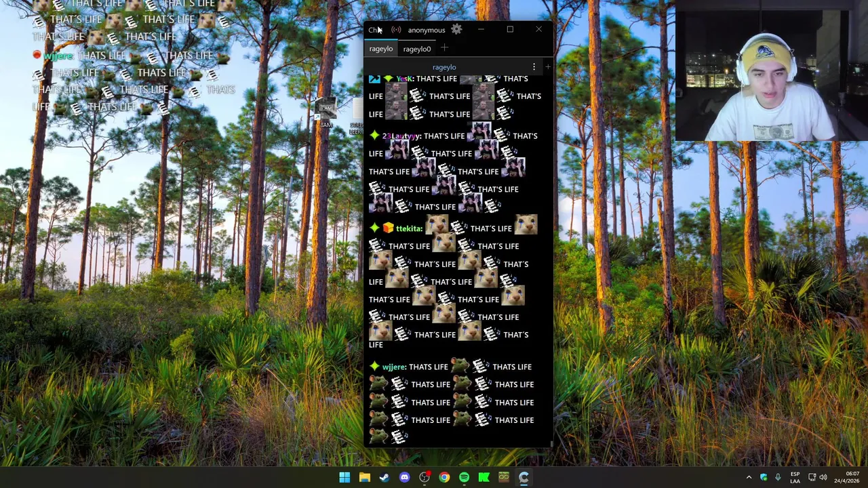Open the taskbar app left of Chatterino
This screenshot has height=488, width=868.
[x=504, y=477]
